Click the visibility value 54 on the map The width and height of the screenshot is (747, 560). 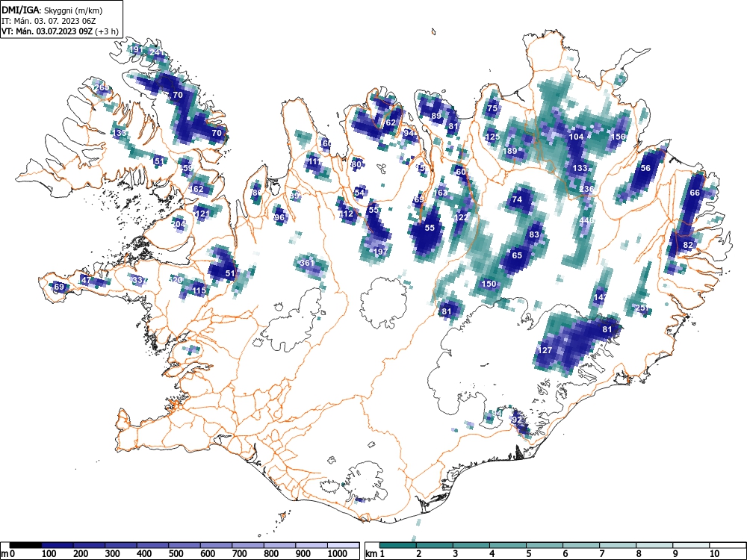[360, 193]
